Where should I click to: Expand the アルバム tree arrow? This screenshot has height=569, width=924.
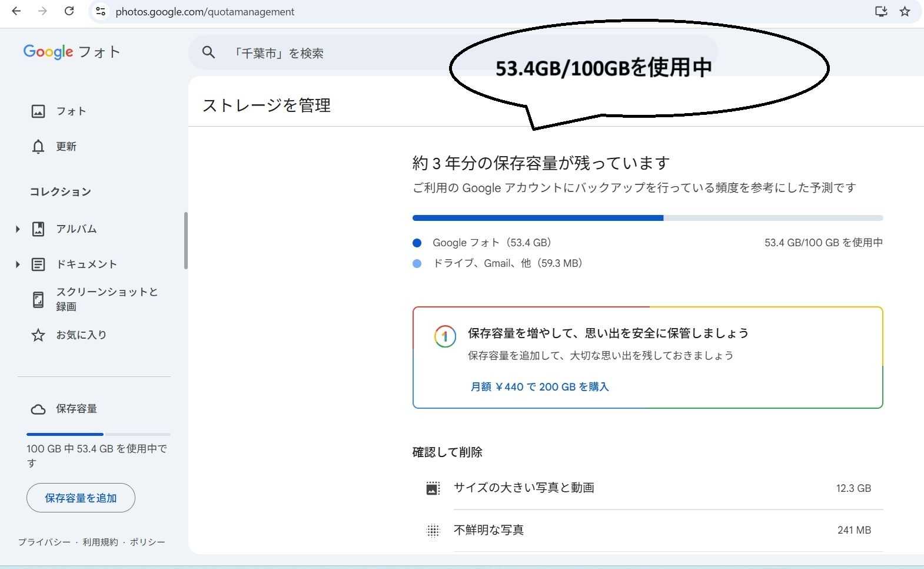pos(18,229)
